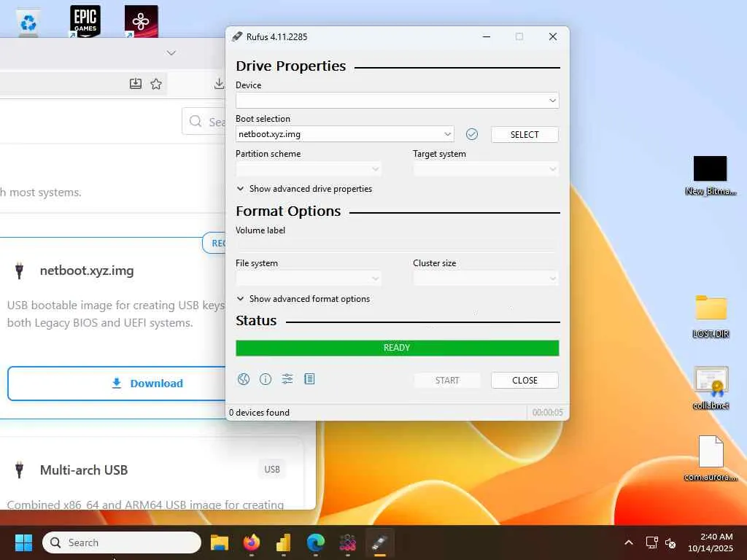Open Firefox from the taskbar
Screen dimensions: 747x560
252,542
